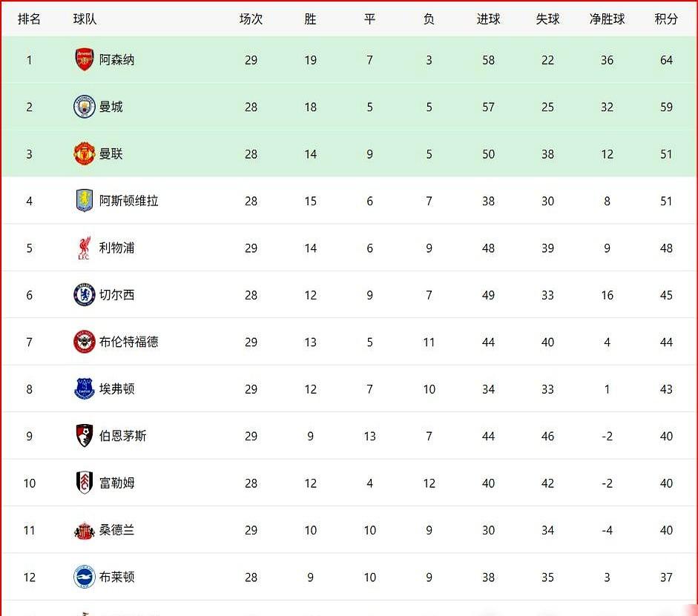This screenshot has width=698, height=616.
Task: Click the Brentford crest icon
Action: tap(85, 342)
